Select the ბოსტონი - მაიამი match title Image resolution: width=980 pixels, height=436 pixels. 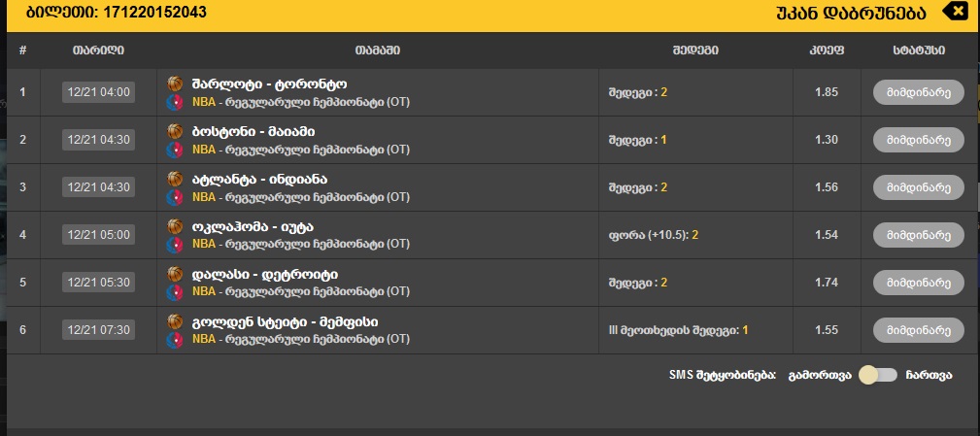click(253, 132)
